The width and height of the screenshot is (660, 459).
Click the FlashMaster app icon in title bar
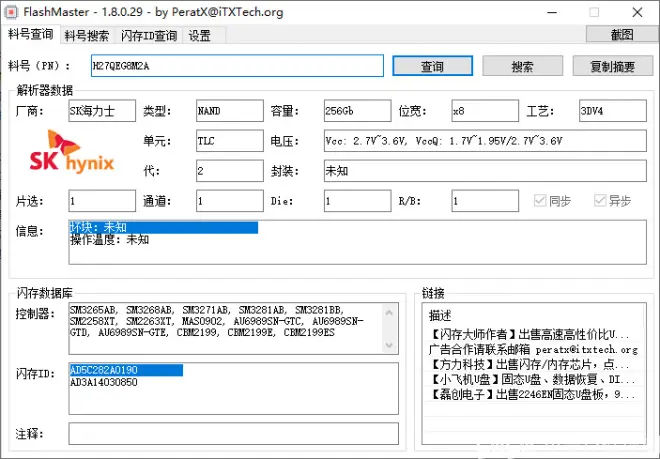point(12,13)
